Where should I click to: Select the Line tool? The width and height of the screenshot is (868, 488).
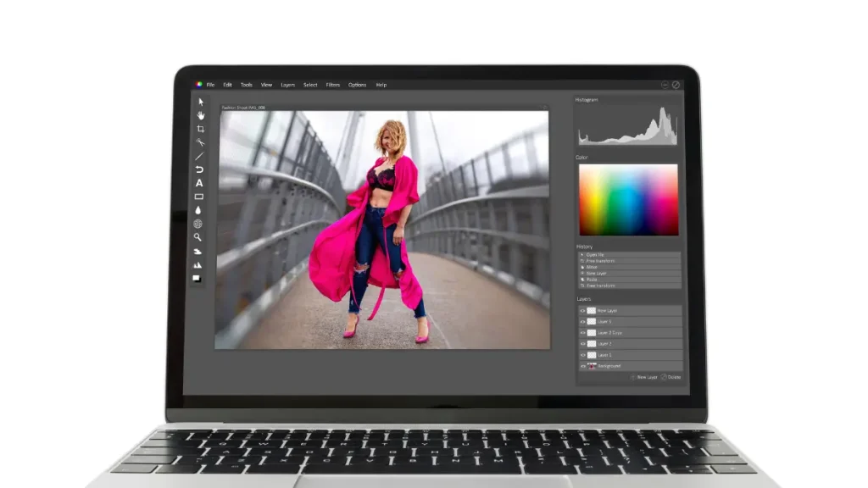[200, 156]
